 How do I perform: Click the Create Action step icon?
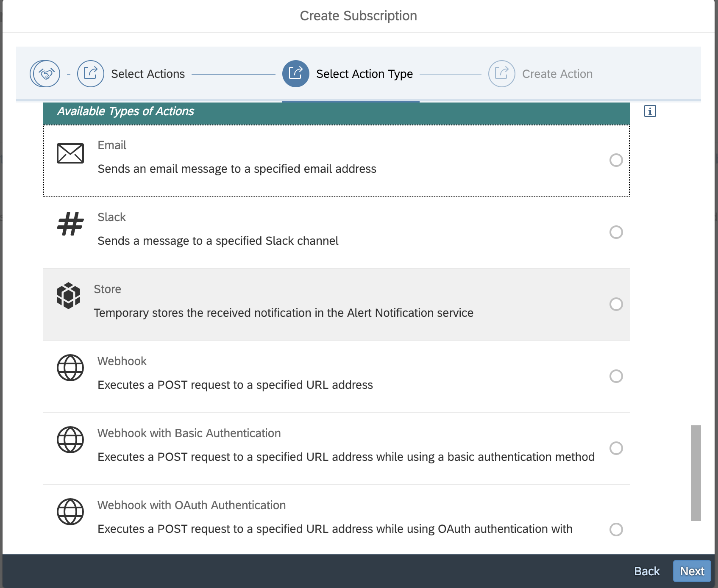tap(502, 74)
